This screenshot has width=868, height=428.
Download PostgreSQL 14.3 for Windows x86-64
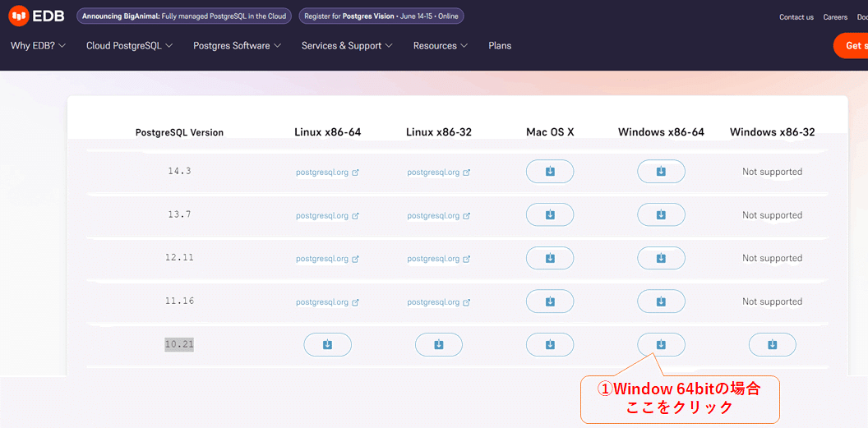pyautogui.click(x=661, y=172)
